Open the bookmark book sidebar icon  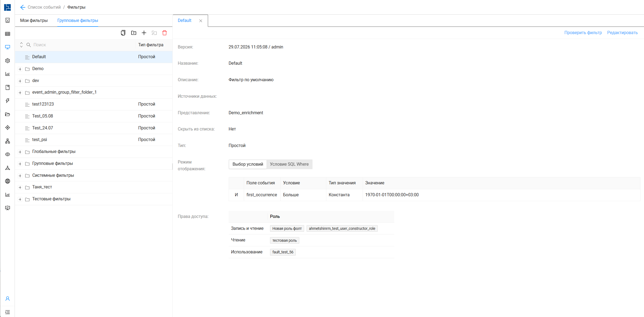point(8,87)
